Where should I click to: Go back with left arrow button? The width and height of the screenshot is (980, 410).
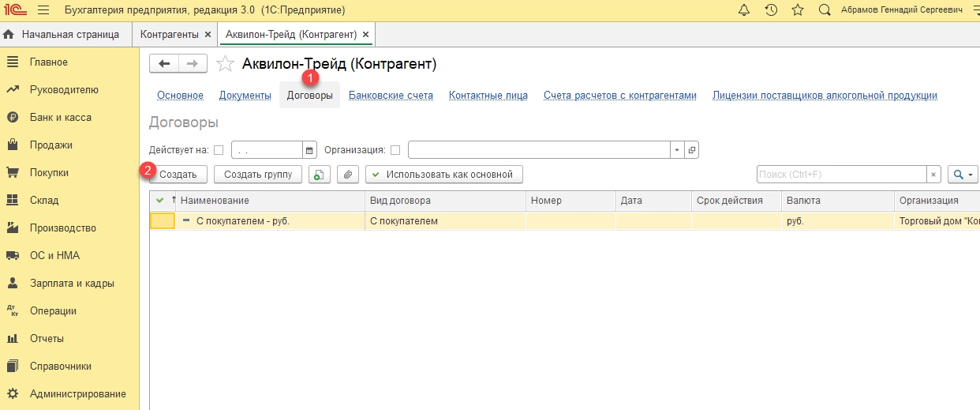click(x=164, y=64)
